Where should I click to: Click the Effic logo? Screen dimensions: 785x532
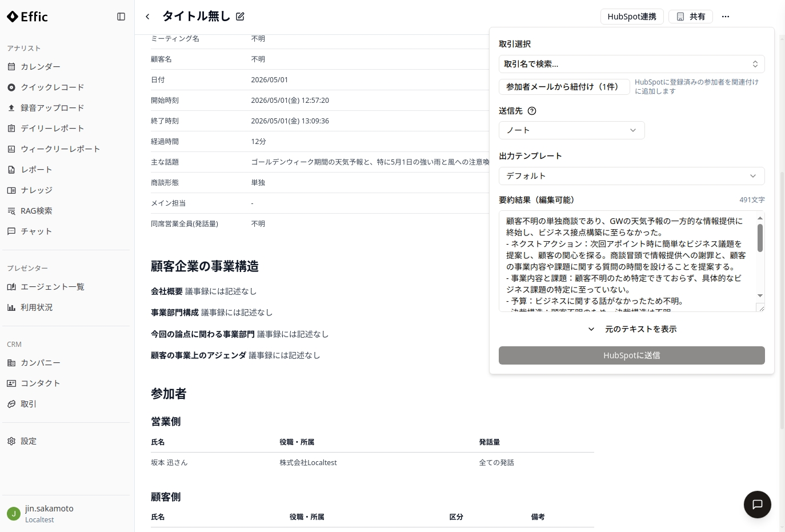[27, 17]
